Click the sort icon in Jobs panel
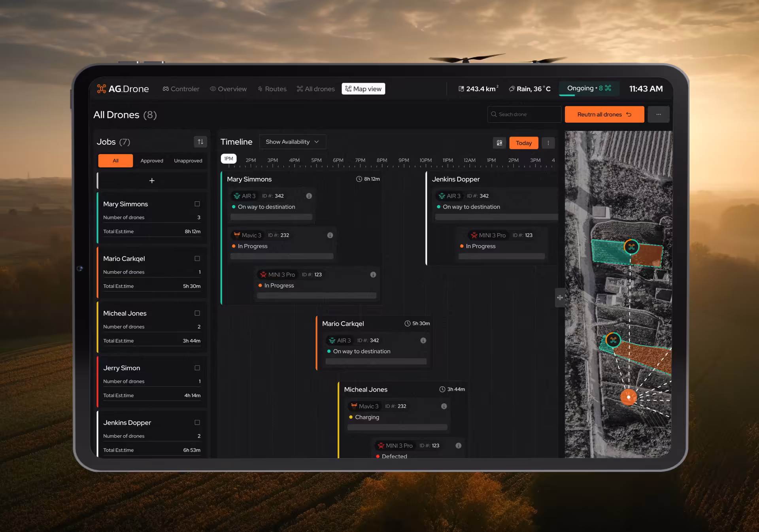 point(200,141)
